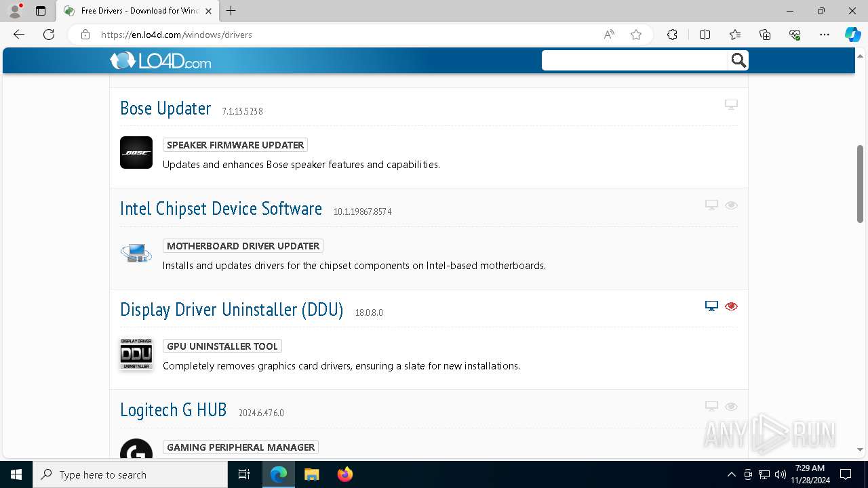Refresh the current page
The height and width of the screenshot is (488, 868).
[x=49, y=35]
